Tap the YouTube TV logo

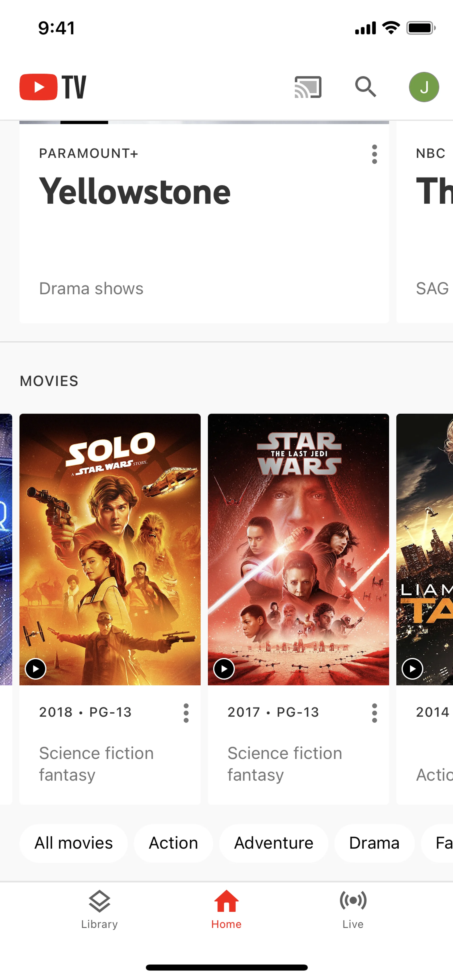53,87
